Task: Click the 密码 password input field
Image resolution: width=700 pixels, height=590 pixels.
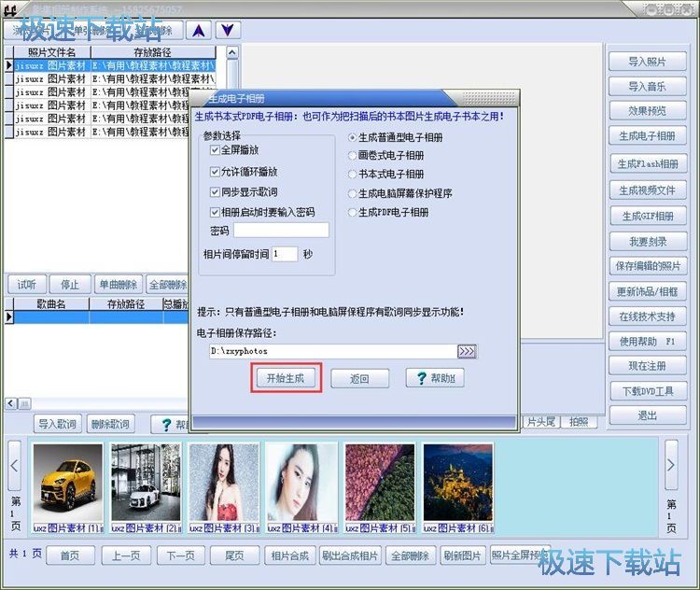Action: [x=281, y=231]
